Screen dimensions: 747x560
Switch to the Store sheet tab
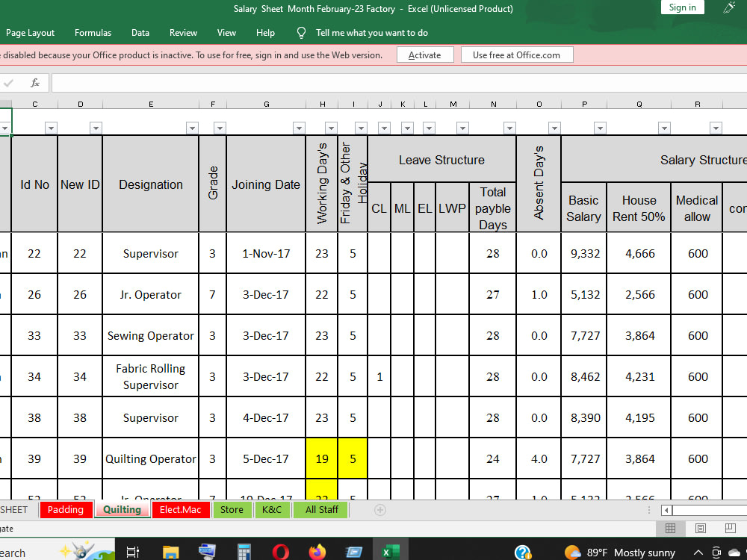[232, 509]
